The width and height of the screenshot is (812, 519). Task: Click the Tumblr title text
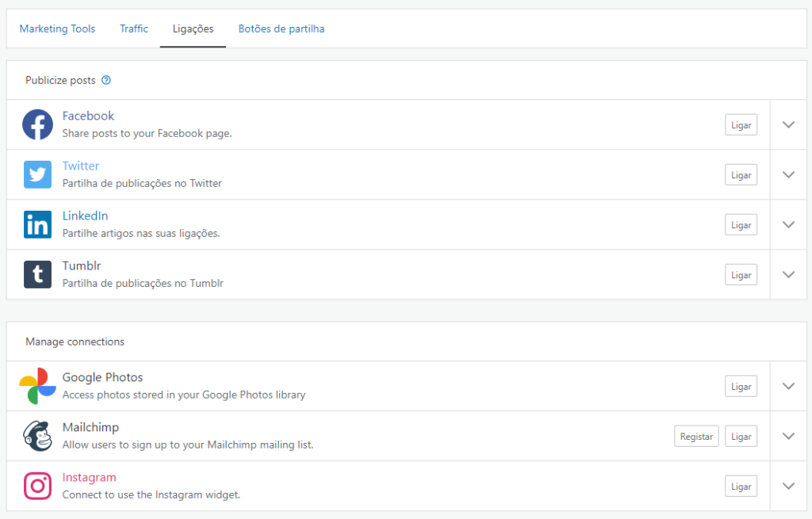pos(82,265)
